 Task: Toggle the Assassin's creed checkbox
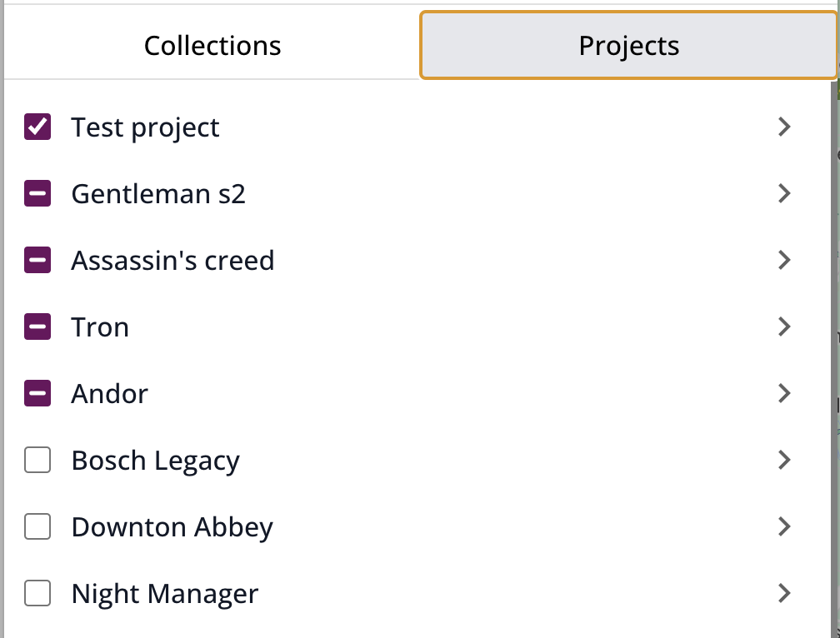[x=37, y=260]
